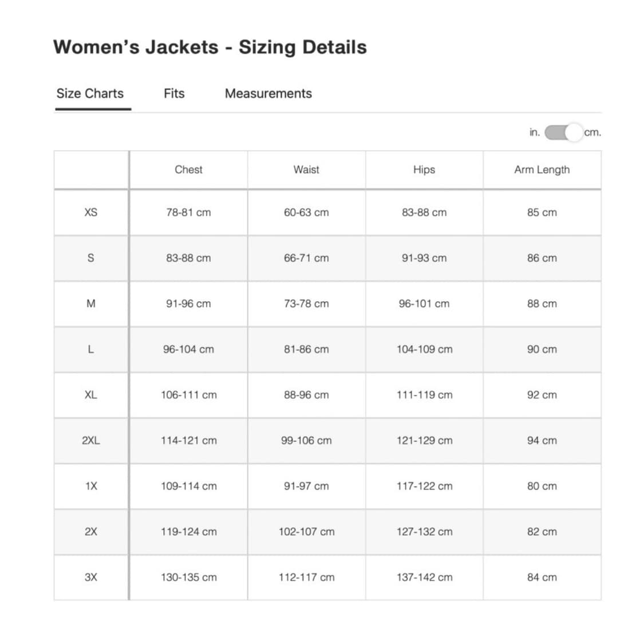This screenshot has width=644, height=644.
Task: Click the Arm Length column header
Action: [x=542, y=169]
